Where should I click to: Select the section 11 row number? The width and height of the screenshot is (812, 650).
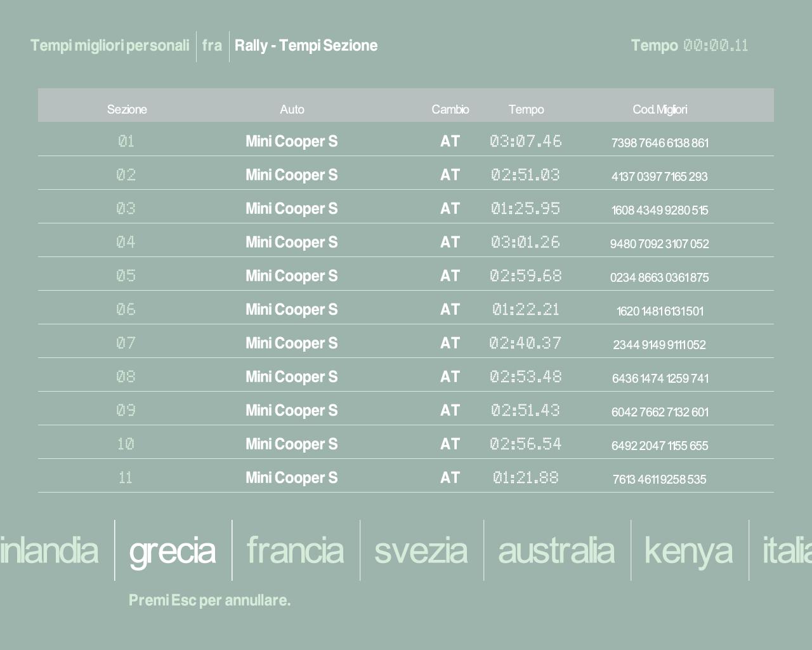(126, 477)
